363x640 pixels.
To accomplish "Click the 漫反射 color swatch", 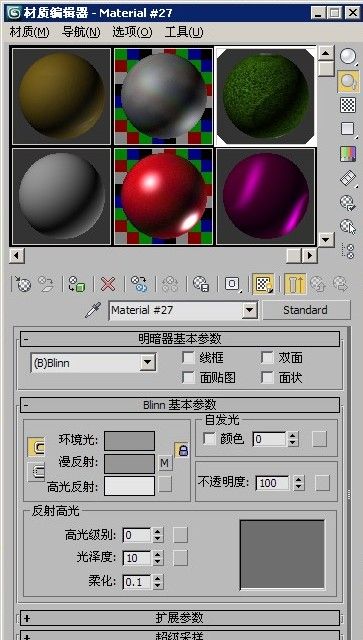I will pos(129,464).
